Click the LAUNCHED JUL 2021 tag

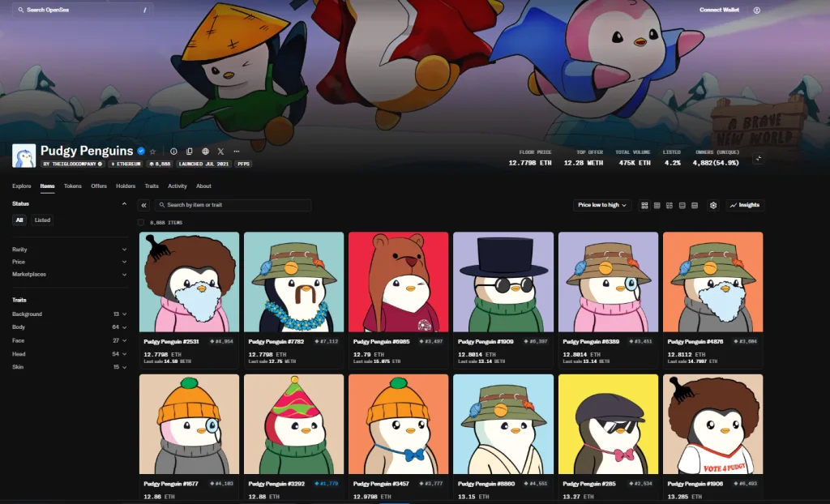coord(203,164)
